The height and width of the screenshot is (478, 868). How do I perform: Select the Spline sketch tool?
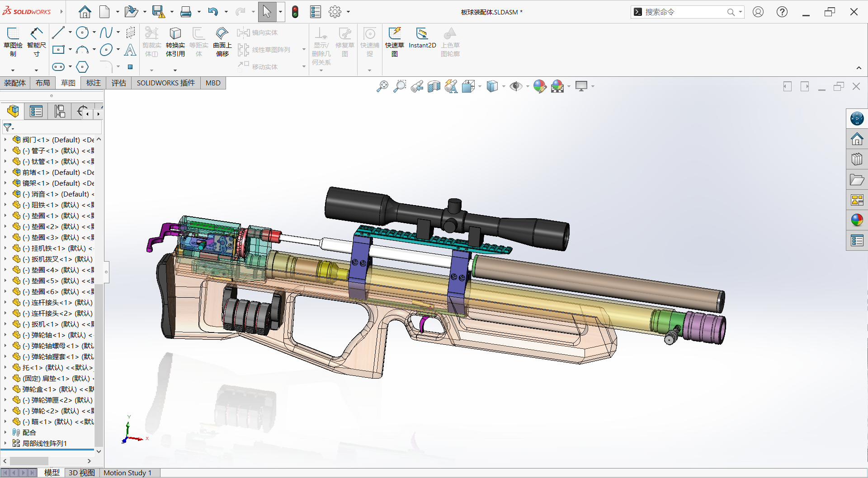point(106,33)
